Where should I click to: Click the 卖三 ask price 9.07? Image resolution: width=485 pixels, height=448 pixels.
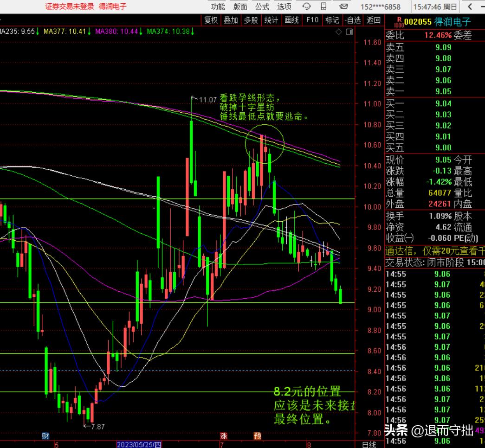[443, 70]
